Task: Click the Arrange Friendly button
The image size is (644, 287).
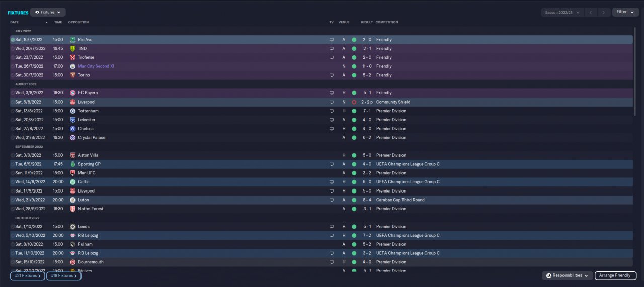Action: (x=615, y=276)
